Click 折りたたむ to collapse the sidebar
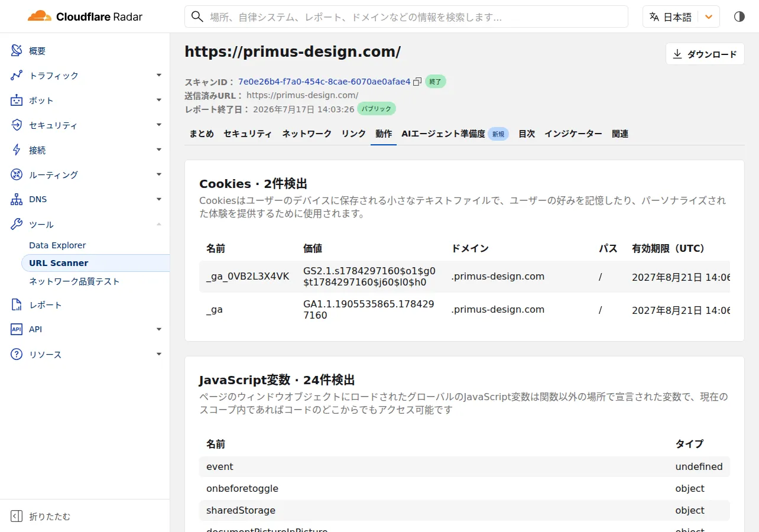The image size is (759, 532). coord(50,517)
